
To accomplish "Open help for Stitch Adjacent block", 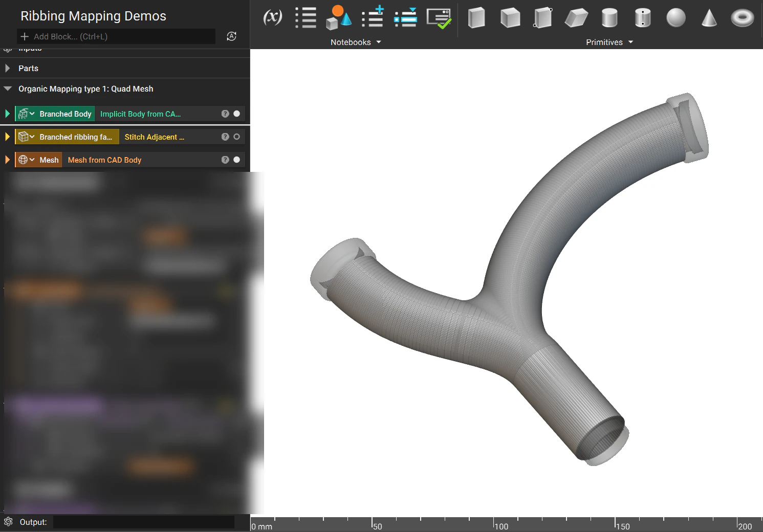I will pyautogui.click(x=225, y=137).
